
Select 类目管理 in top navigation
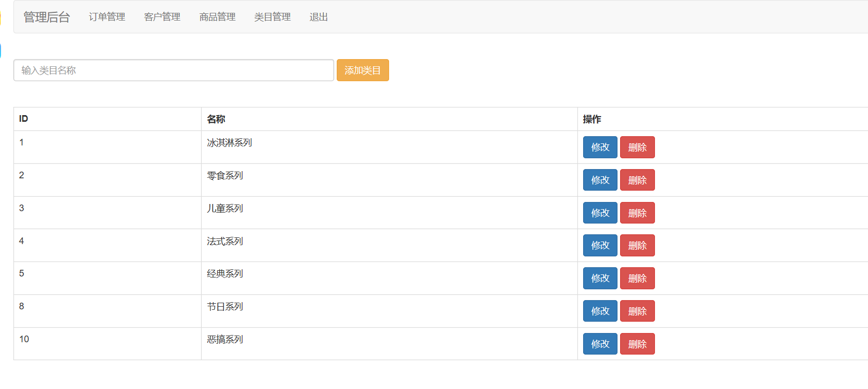coord(273,17)
